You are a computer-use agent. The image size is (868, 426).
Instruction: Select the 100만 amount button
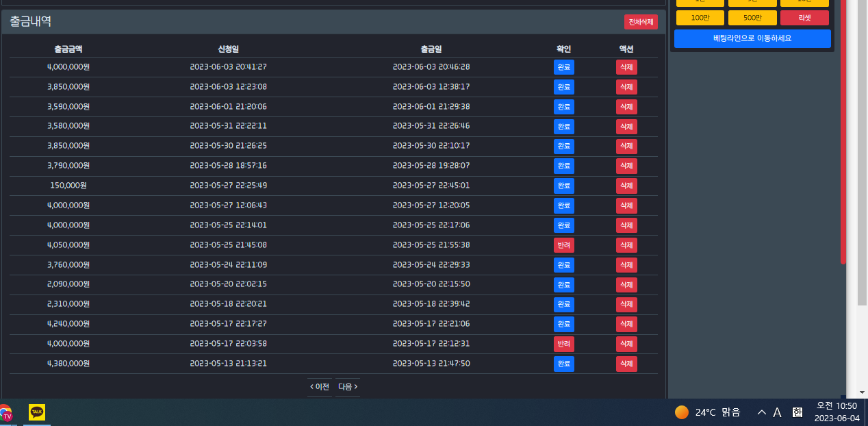coord(700,18)
